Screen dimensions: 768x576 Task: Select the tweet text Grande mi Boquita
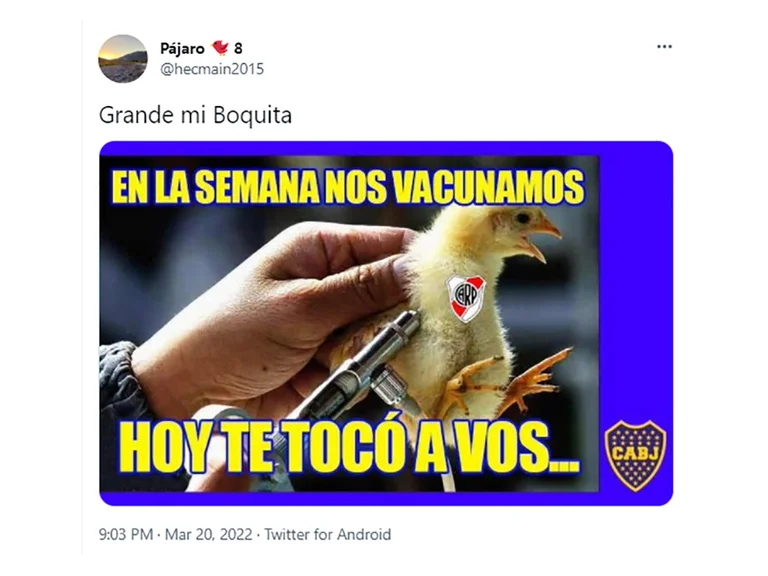pyautogui.click(x=195, y=116)
